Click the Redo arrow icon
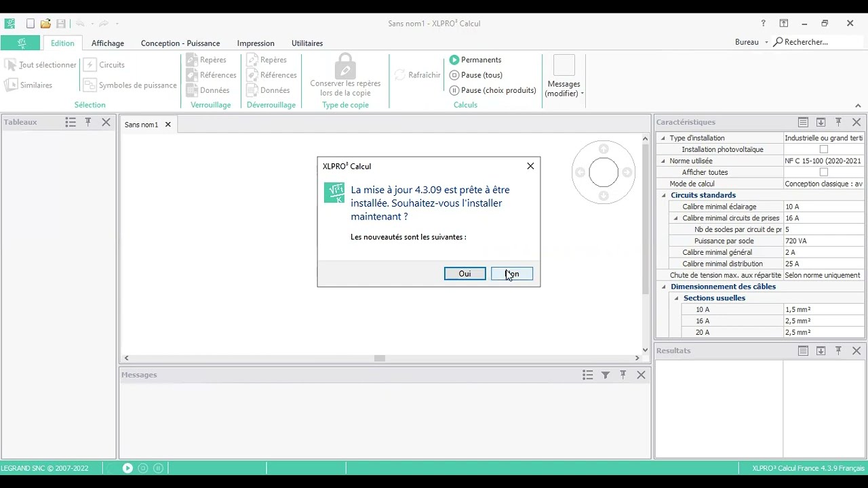Viewport: 868px width, 488px height. coord(104,24)
